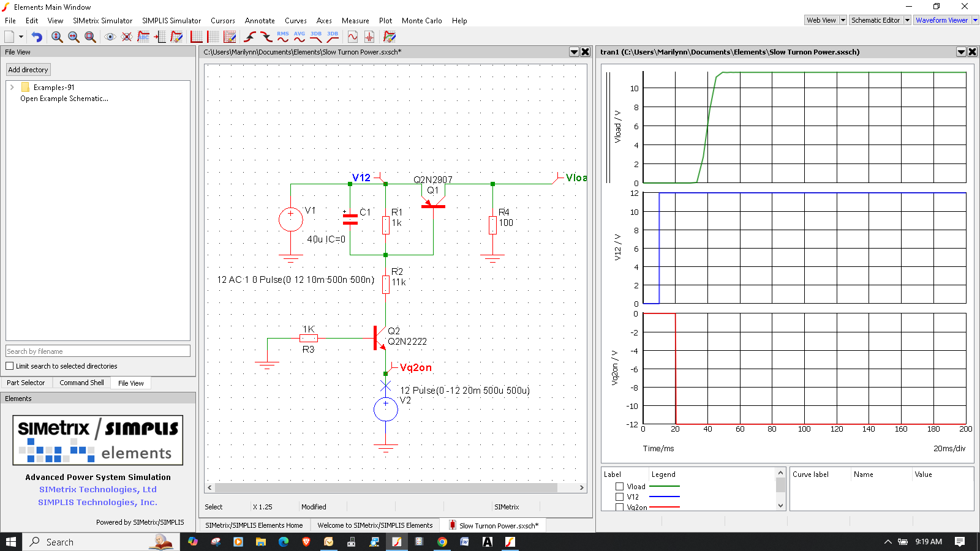
Task: Click SIMPLIS Technologies, Inc. link
Action: (98, 502)
